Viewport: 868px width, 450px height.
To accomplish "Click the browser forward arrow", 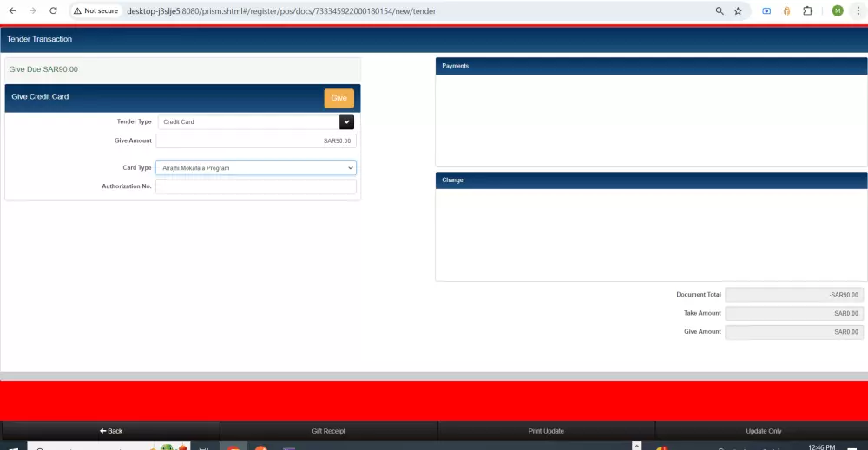I will pos(33,10).
